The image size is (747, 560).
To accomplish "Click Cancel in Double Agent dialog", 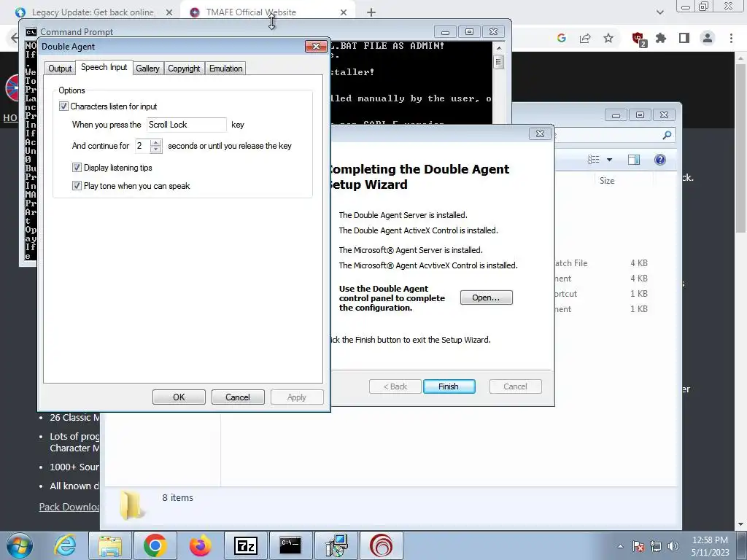I will [238, 397].
